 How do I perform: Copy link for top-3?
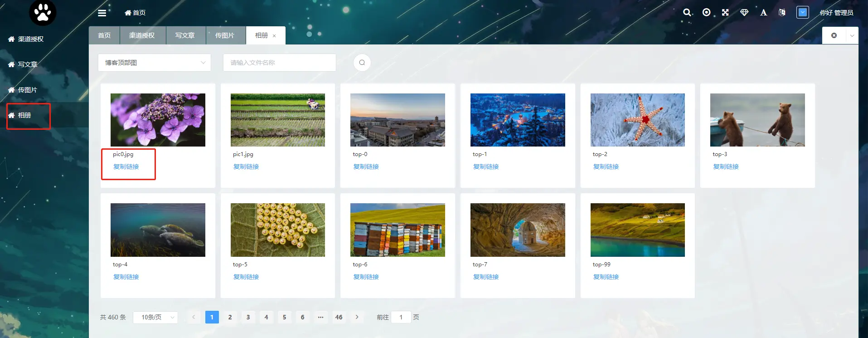point(726,167)
